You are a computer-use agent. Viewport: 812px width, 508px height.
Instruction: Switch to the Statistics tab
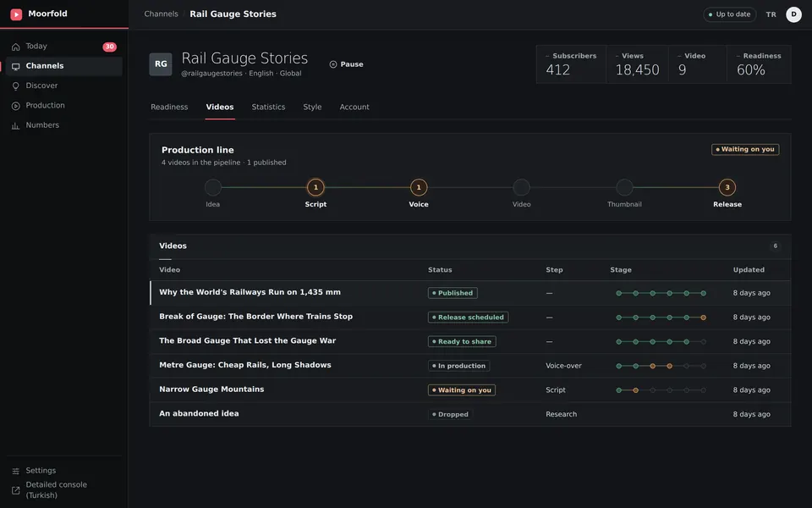coord(268,107)
